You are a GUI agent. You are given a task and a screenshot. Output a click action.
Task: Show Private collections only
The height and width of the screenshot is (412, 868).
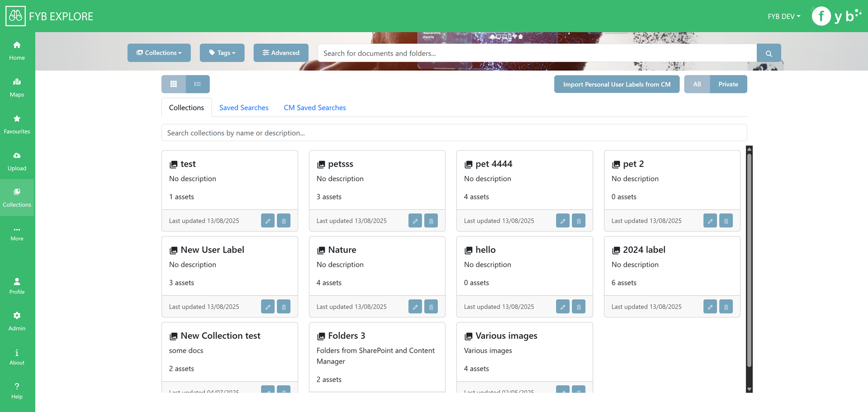click(x=728, y=84)
